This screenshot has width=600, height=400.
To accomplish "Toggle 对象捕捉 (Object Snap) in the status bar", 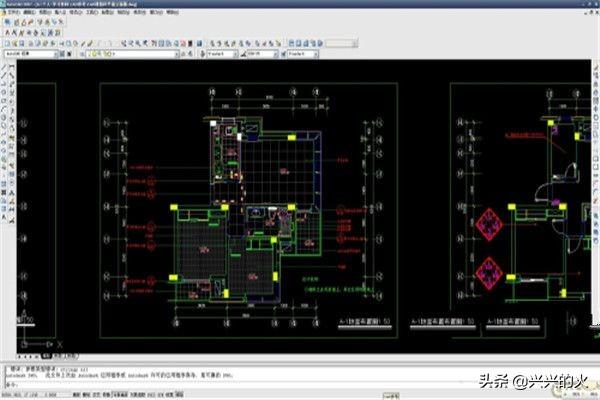I will click(120, 394).
